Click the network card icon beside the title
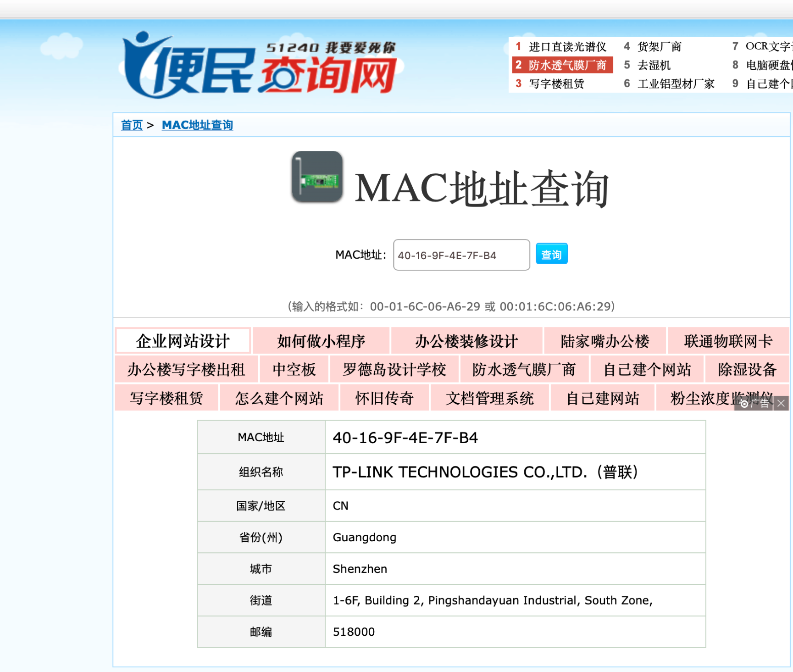The height and width of the screenshot is (672, 793). click(x=317, y=177)
